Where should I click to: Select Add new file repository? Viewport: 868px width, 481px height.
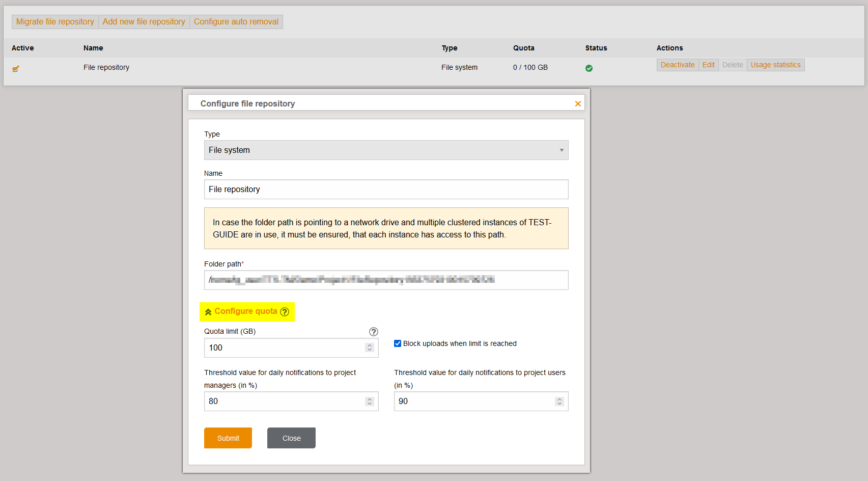click(x=144, y=22)
